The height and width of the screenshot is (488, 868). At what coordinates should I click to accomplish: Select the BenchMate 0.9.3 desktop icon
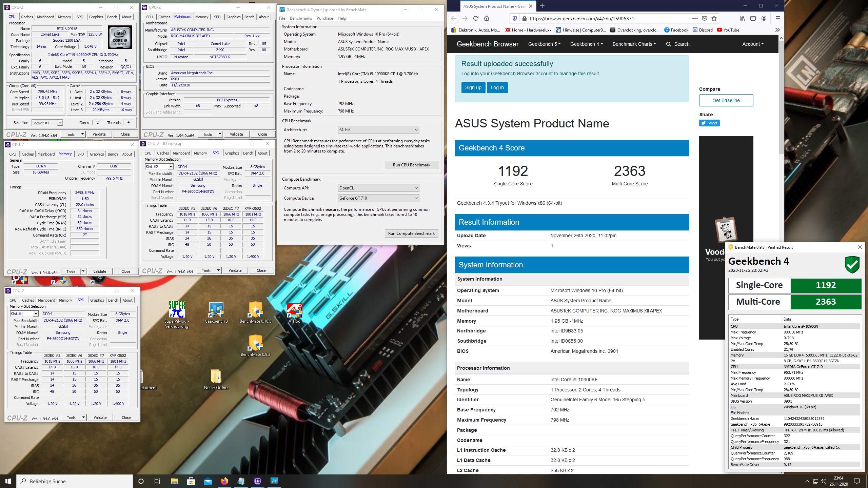255,345
